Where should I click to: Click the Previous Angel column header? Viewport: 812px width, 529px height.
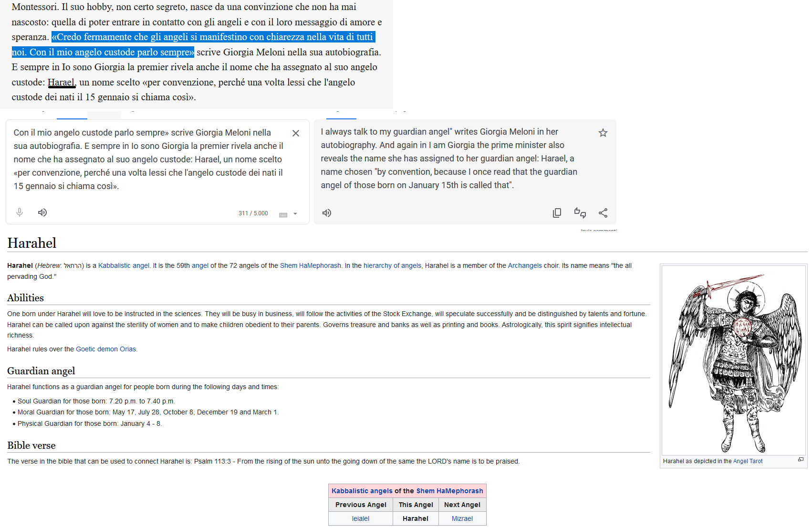(x=361, y=505)
